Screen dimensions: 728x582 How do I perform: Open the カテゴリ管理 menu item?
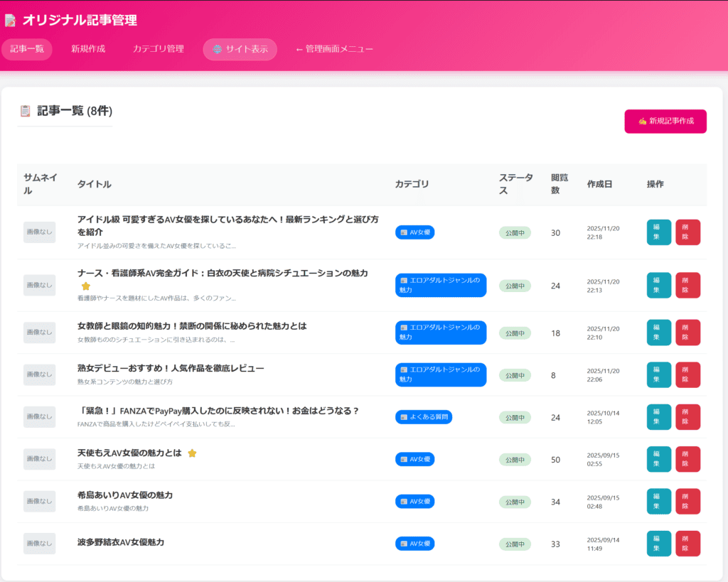click(158, 49)
